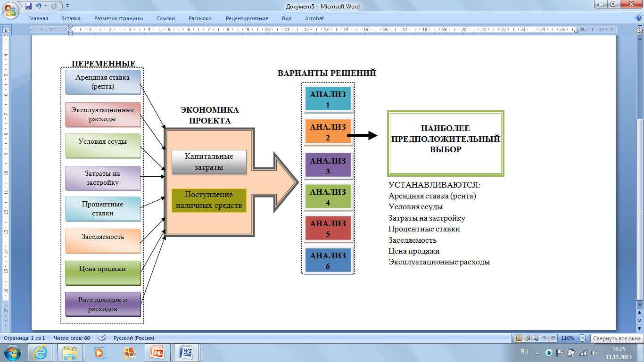Select the Поступление наличных средств box

point(209,201)
